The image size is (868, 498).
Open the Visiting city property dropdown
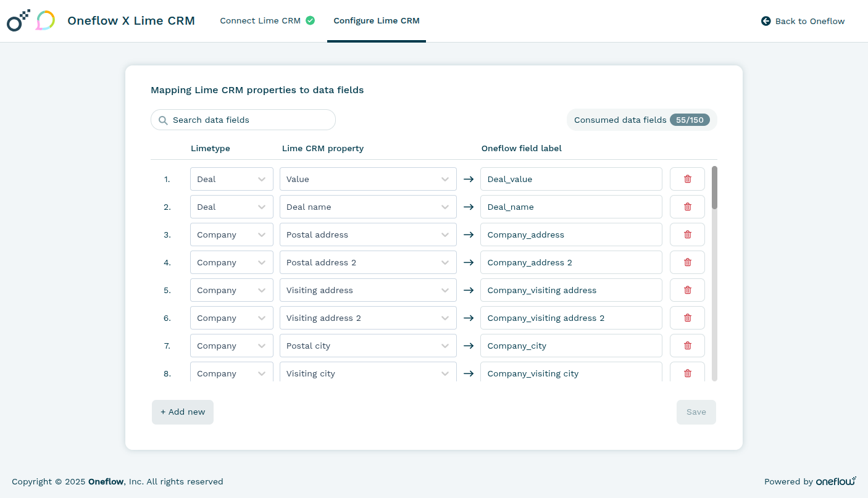368,372
